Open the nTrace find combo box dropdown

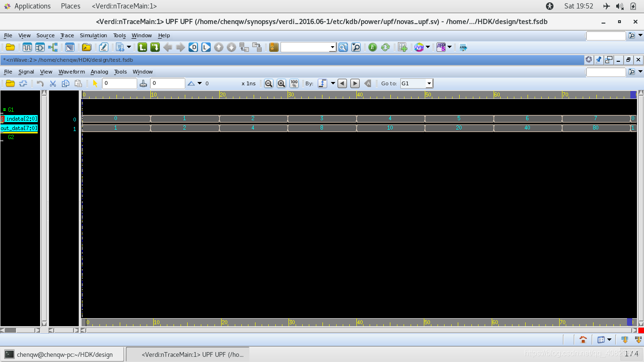click(x=332, y=47)
